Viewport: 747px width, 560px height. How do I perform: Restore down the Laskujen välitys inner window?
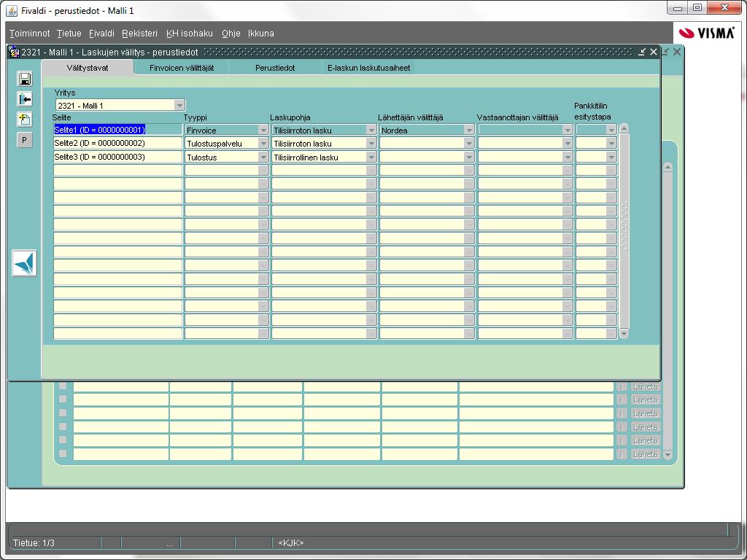click(x=642, y=52)
